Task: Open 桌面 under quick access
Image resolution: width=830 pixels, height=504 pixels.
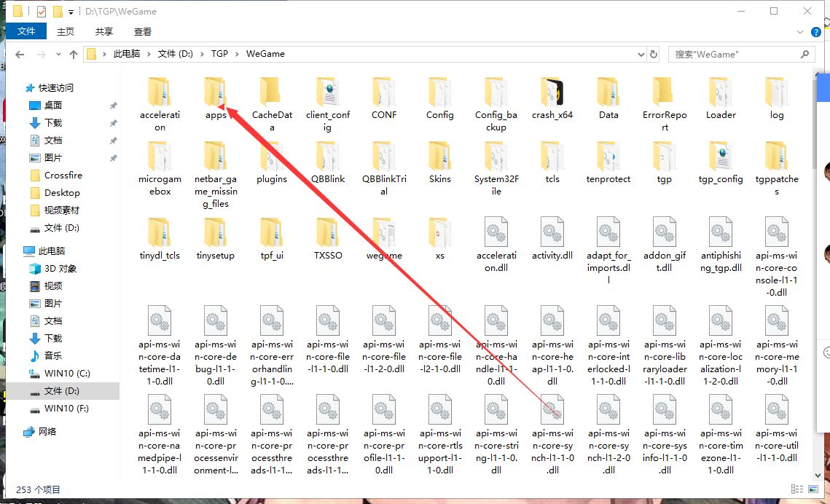Action: [x=53, y=105]
